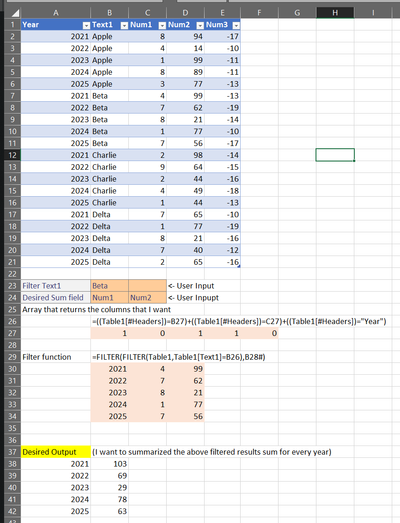Select row 12 header
This screenshot has height=523, width=400.
tap(12, 155)
